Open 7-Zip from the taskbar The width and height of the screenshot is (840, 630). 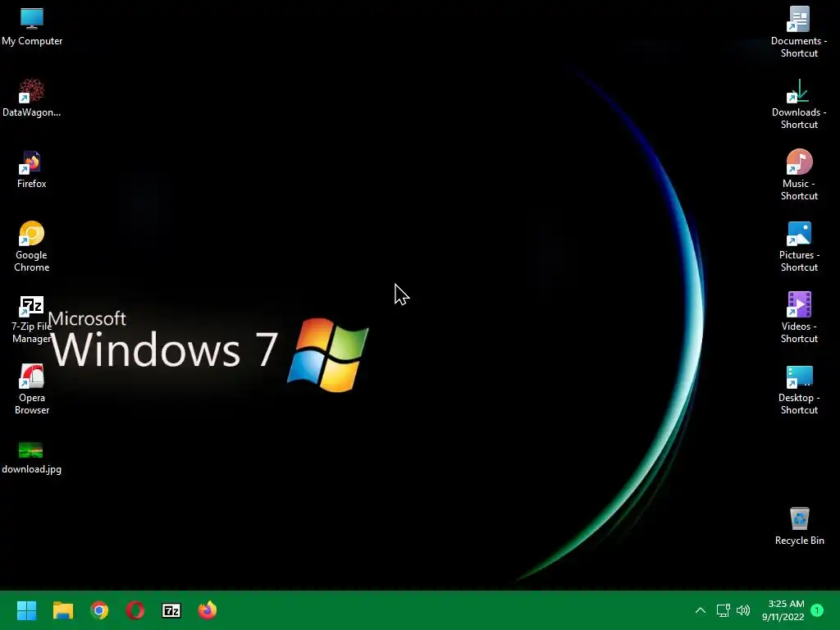(x=171, y=610)
